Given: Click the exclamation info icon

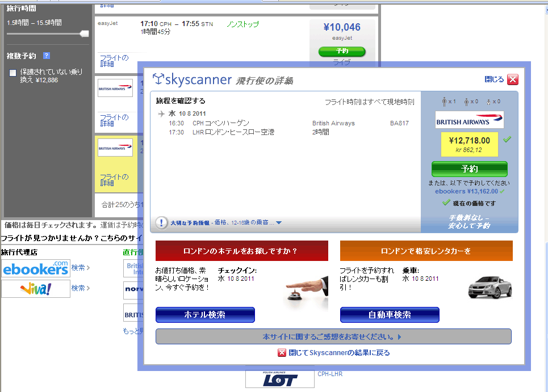Looking at the screenshot, I should point(161,222).
